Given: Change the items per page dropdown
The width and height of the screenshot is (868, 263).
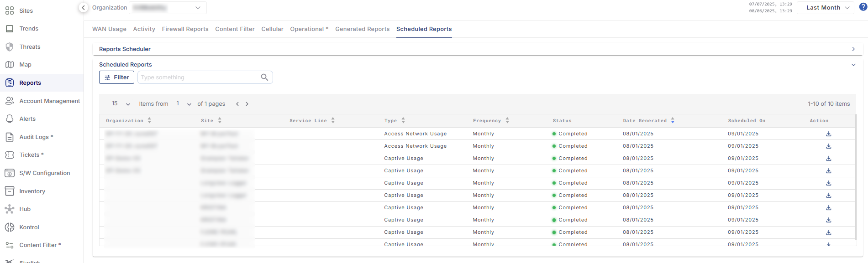Looking at the screenshot, I should 121,104.
